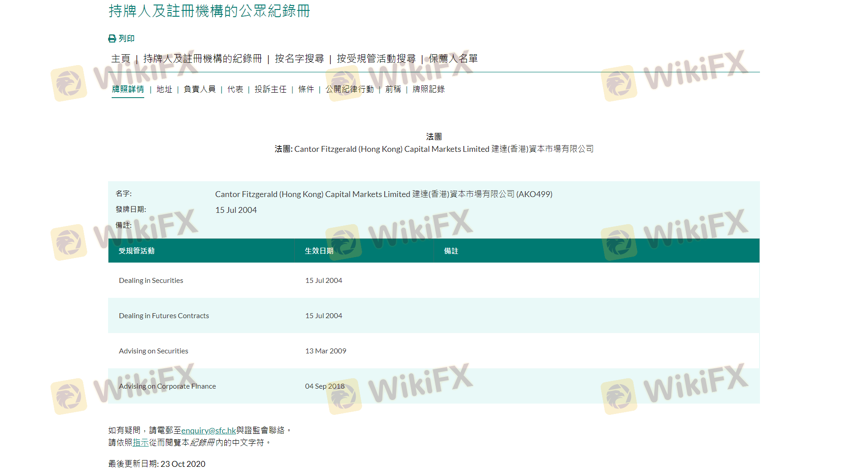Select the Dealing in Securities row text
The image size is (868, 470).
[151, 281]
